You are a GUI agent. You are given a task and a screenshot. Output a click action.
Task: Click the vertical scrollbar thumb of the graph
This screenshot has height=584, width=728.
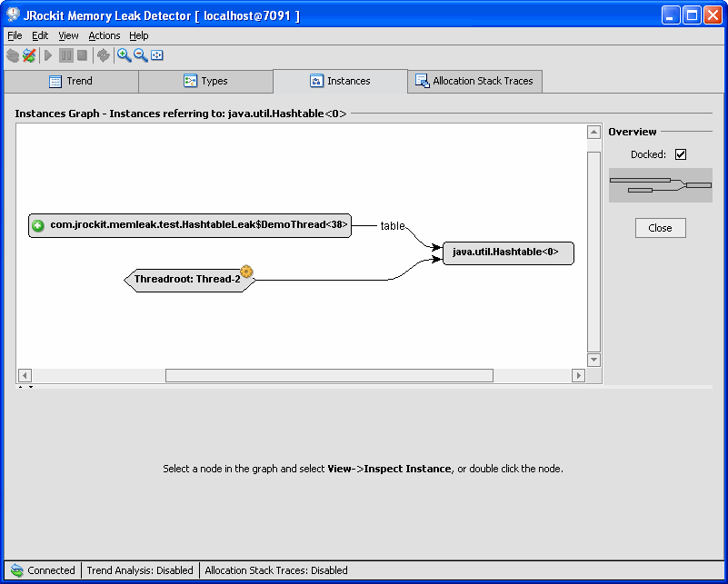(x=593, y=252)
